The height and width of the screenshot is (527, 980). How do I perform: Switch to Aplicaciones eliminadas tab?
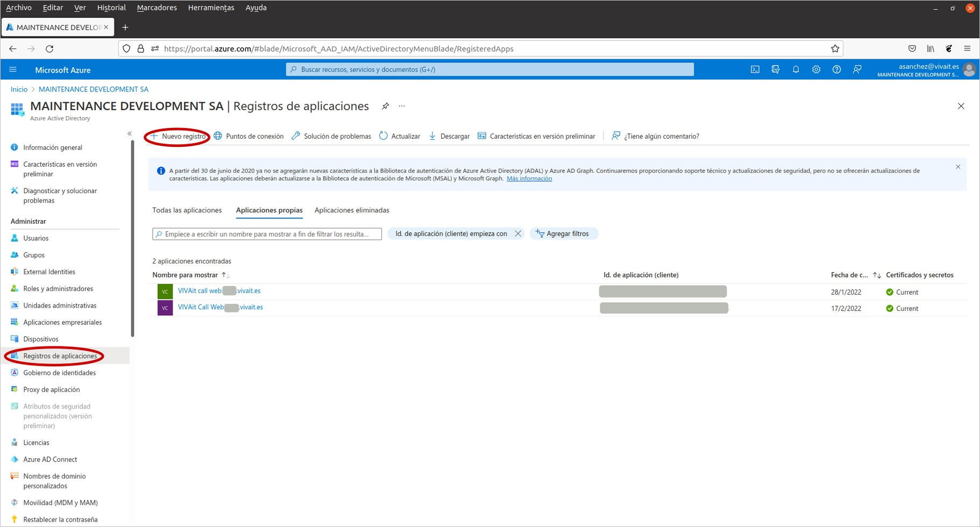[352, 210]
